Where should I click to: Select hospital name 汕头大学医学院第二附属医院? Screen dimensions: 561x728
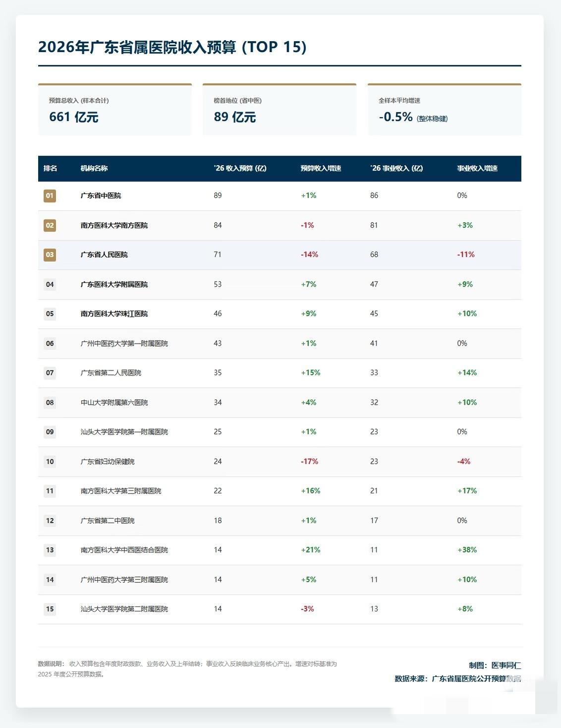124,609
